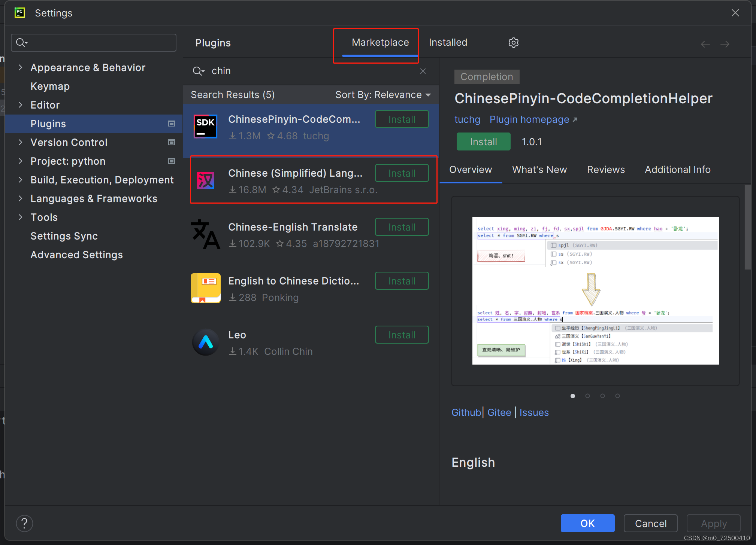This screenshot has width=756, height=545.
Task: Click the project-level marker next to Plugins
Action: pyautogui.click(x=172, y=124)
